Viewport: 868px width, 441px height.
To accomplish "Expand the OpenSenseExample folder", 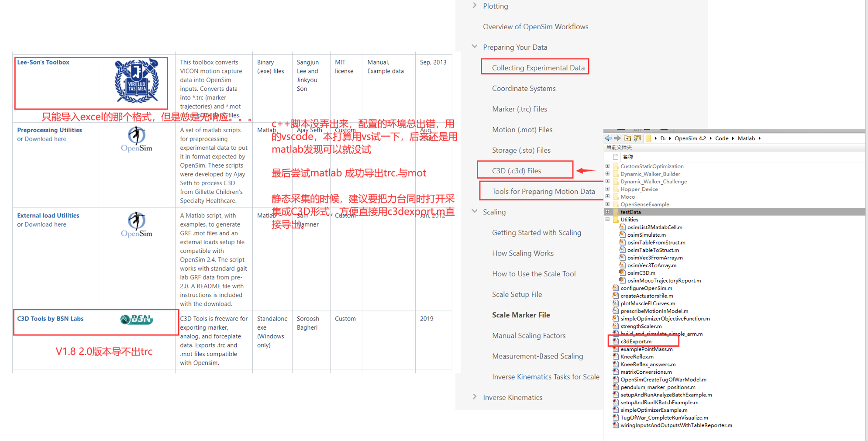I will (607, 204).
